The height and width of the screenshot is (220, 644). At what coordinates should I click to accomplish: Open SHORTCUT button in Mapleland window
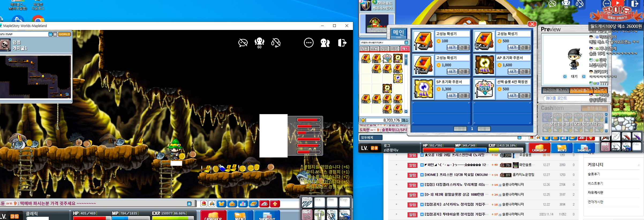point(267,215)
